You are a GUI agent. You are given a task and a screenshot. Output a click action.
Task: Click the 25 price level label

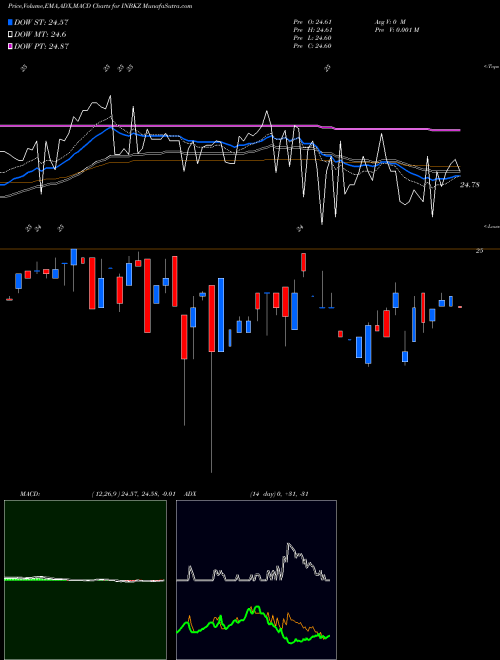pyautogui.click(x=479, y=251)
